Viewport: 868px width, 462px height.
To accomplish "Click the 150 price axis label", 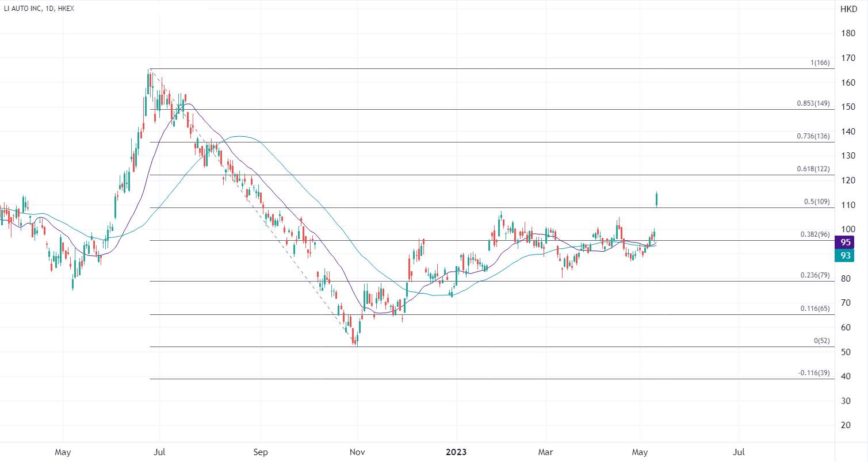I will (x=847, y=107).
